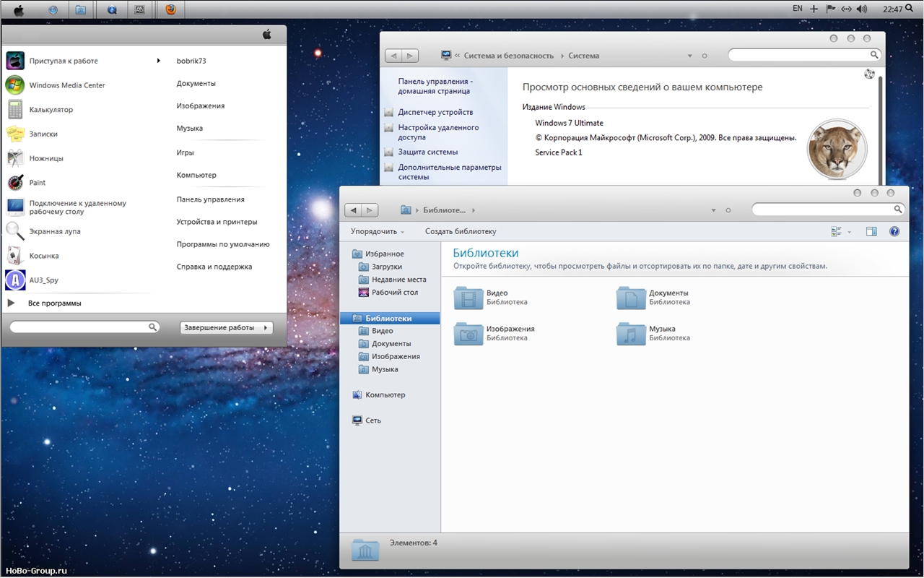
Task: Open the Диспетчер устройств link
Action: pyautogui.click(x=435, y=112)
